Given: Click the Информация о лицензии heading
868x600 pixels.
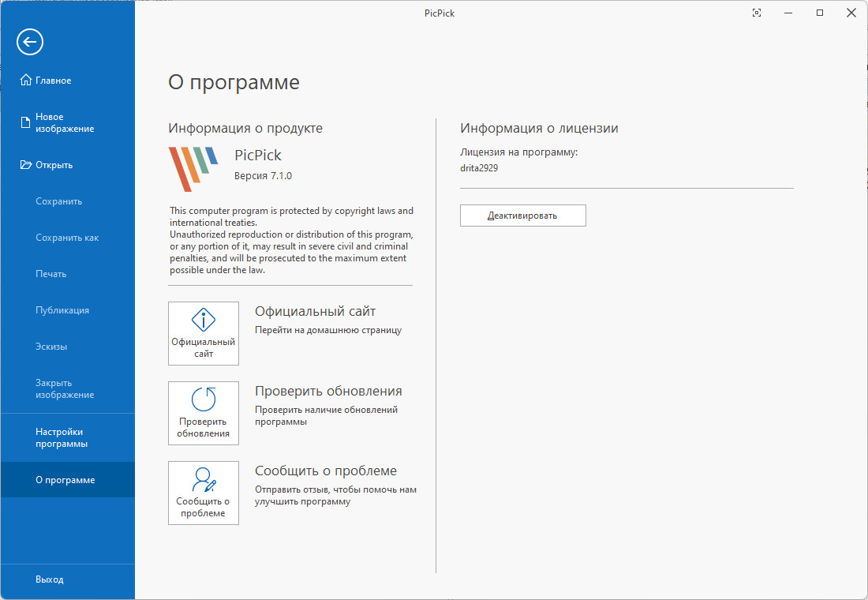Looking at the screenshot, I should (539, 128).
